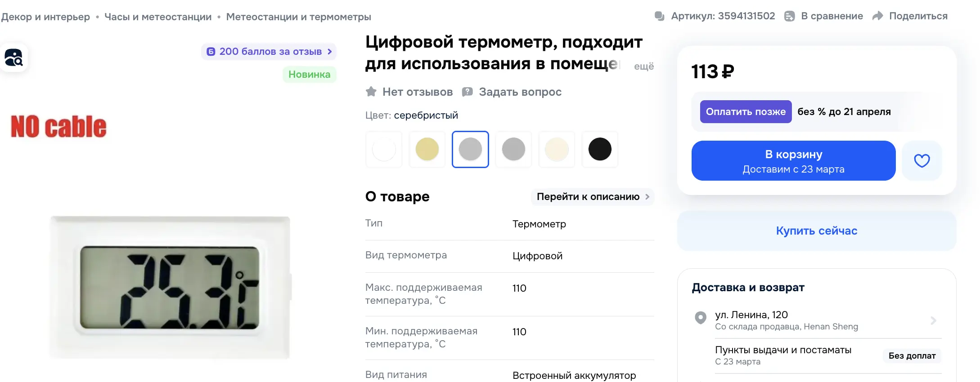The image size is (980, 382).
Task: Click the comparison icon next to В сравнение
Action: tap(789, 16)
